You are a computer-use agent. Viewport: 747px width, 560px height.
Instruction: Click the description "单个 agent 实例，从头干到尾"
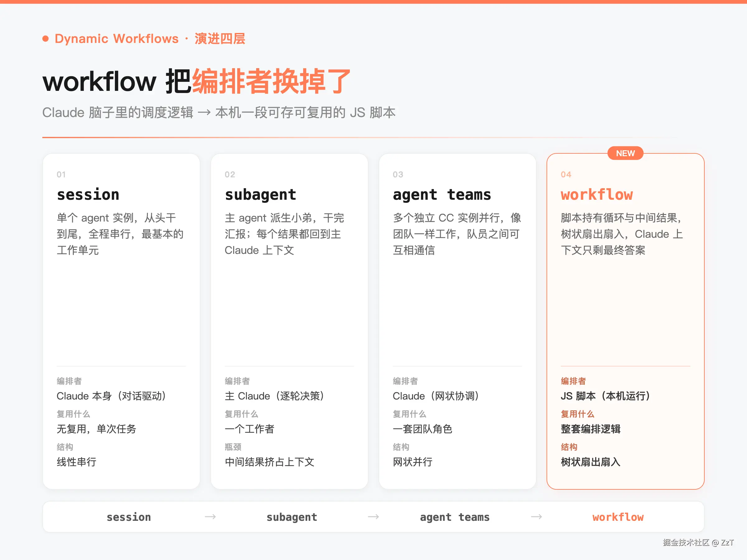click(x=120, y=234)
